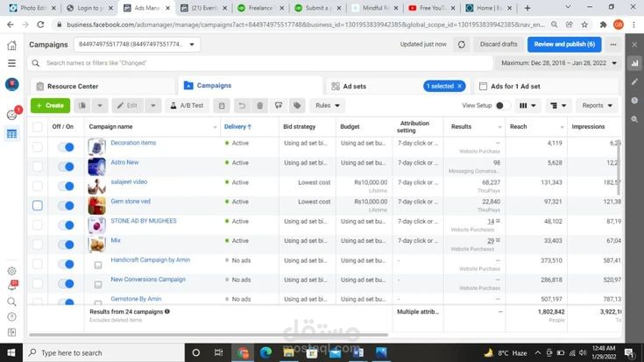The height and width of the screenshot is (362, 644).
Task: Open the notifications bell in left sidebar
Action: click(12, 286)
